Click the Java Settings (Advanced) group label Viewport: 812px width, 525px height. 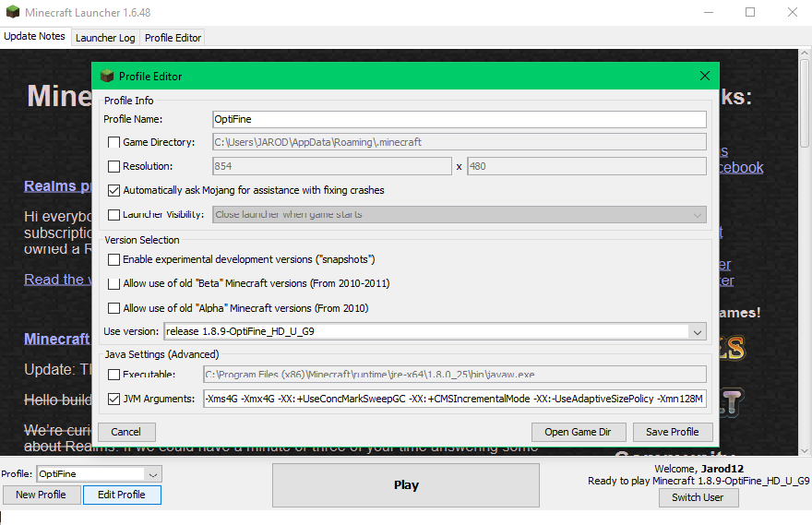[161, 354]
